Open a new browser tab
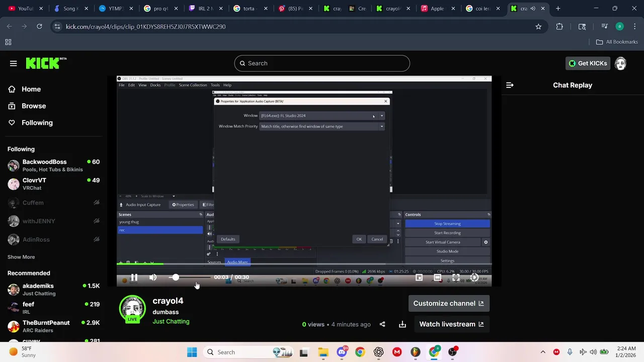The width and height of the screenshot is (644, 362). [x=558, y=9]
